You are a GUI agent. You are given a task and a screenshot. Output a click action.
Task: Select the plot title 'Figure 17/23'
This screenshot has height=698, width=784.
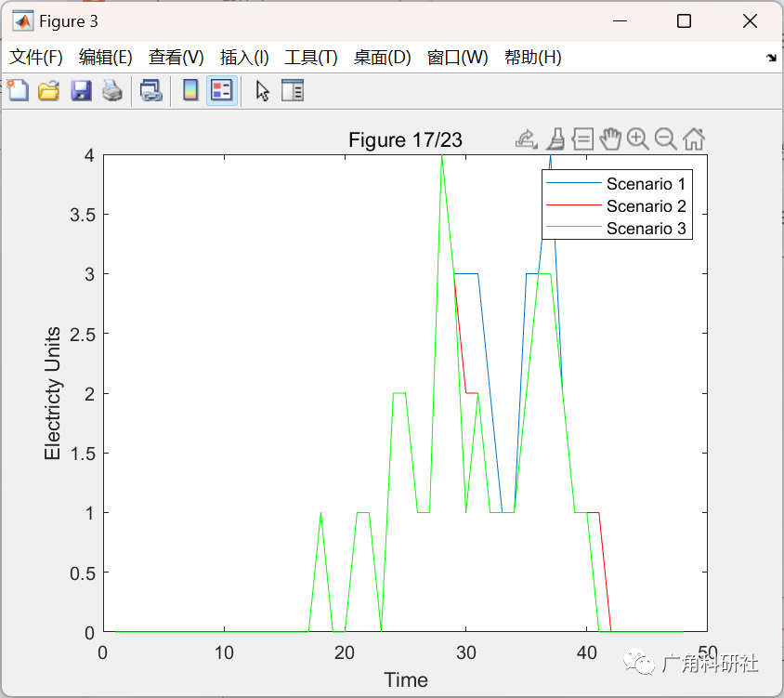click(406, 140)
